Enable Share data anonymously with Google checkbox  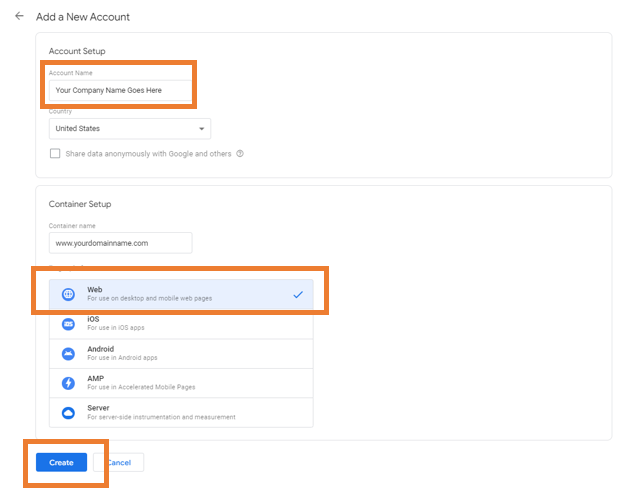click(x=55, y=154)
